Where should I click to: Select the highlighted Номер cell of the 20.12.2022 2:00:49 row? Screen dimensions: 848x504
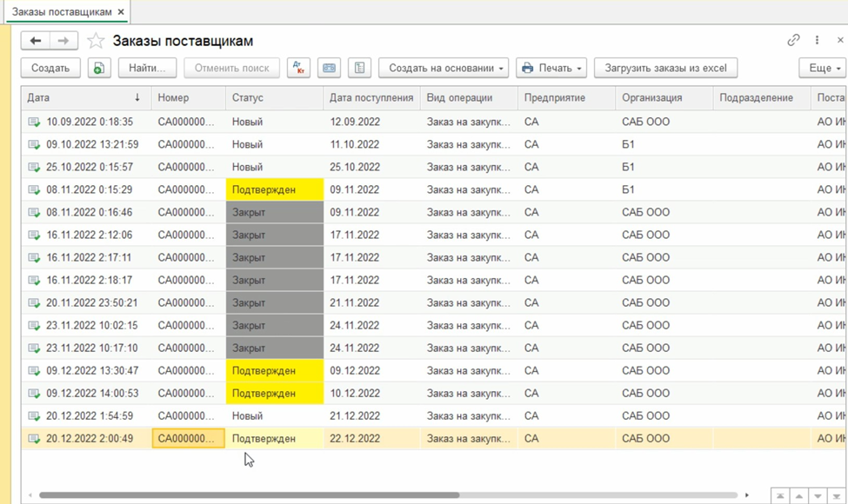[x=188, y=439]
